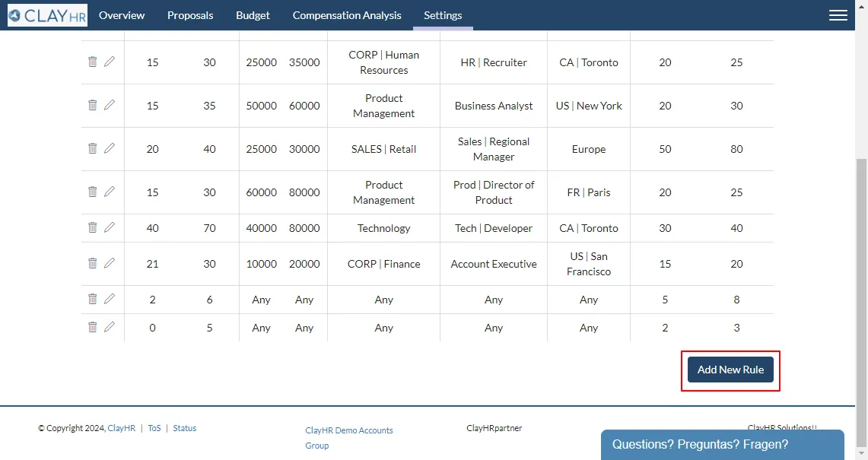
Task: Edit the HR Recruiter Toronto rule
Action: [x=110, y=61]
